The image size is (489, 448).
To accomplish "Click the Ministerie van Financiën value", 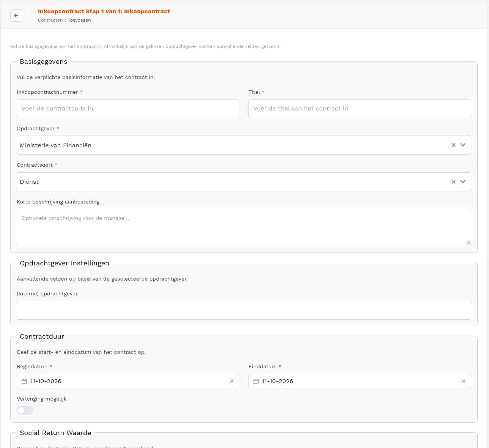I will point(56,145).
